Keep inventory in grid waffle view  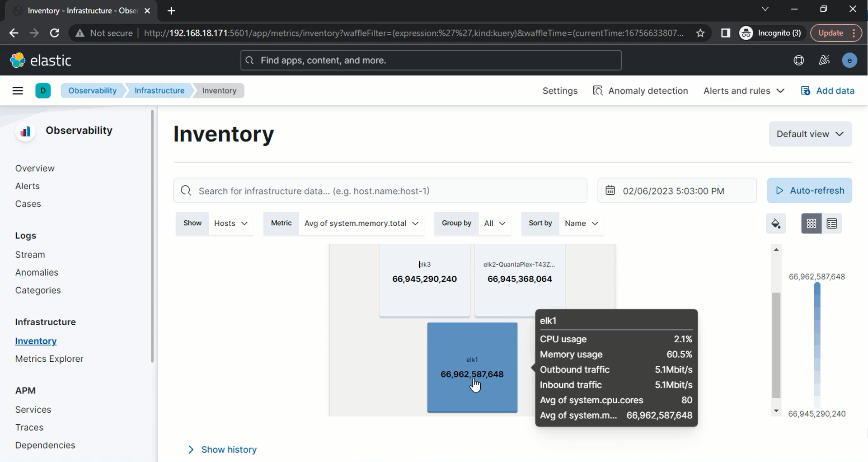coord(812,223)
